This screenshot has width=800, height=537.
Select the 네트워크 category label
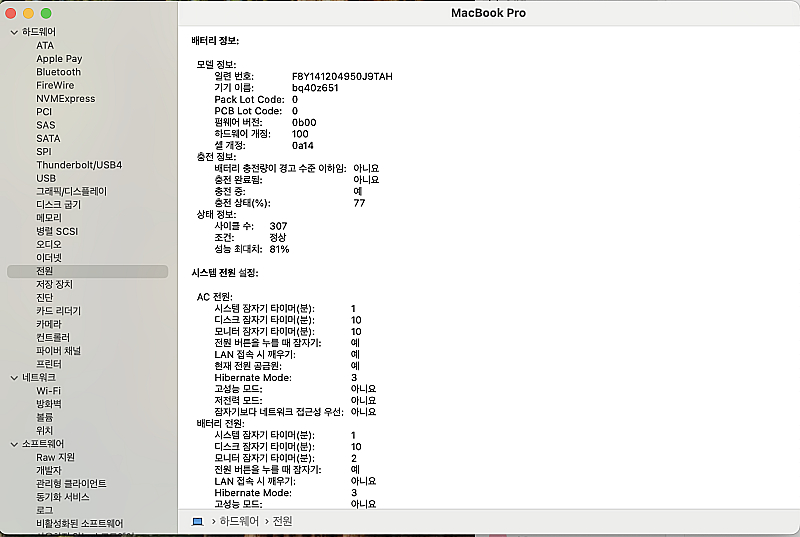(x=39, y=377)
